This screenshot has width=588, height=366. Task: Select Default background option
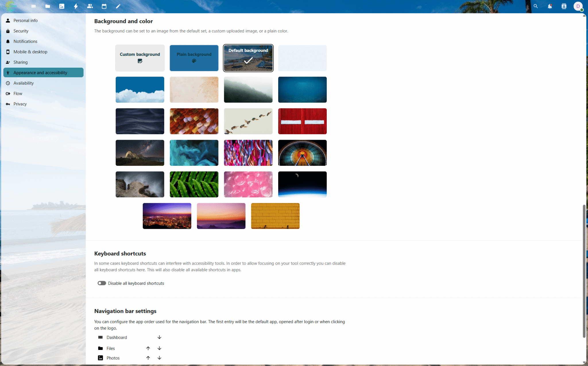248,58
